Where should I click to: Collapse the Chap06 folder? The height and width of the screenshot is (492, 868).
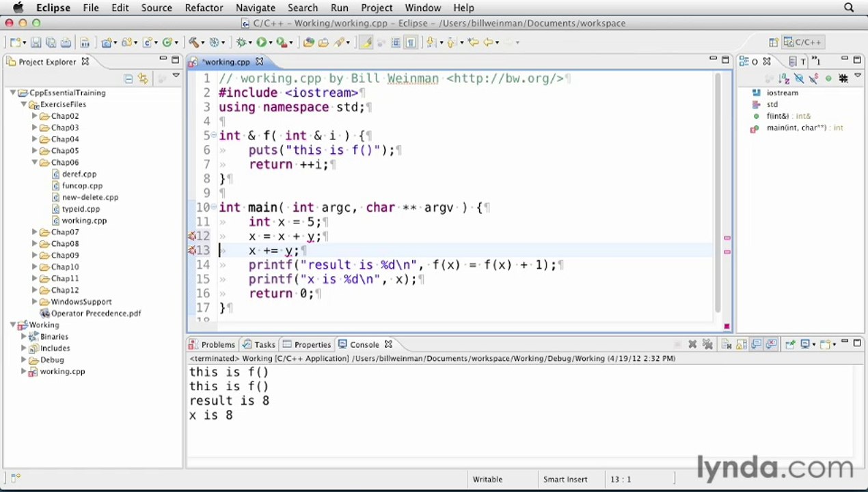[x=35, y=163]
